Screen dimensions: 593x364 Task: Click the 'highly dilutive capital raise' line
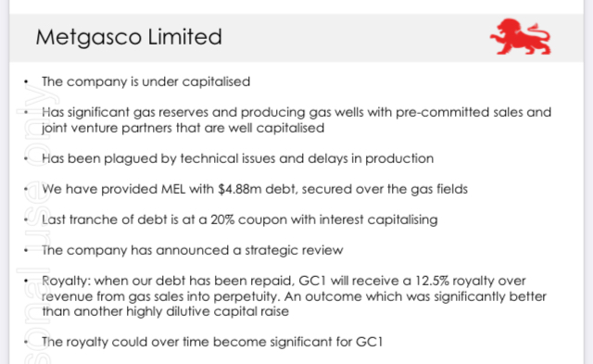(165, 311)
